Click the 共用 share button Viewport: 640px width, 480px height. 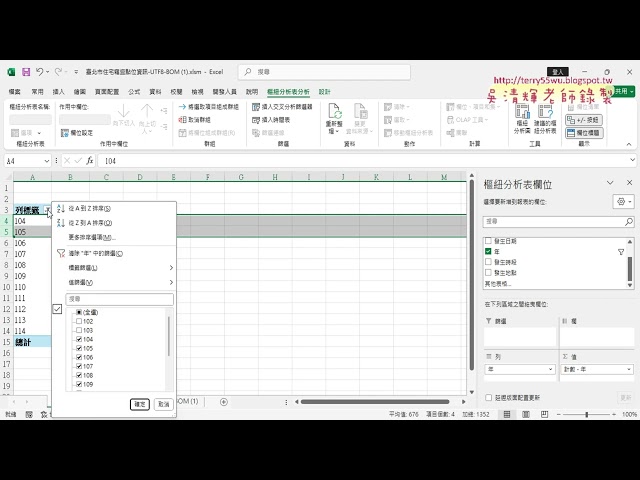click(624, 91)
